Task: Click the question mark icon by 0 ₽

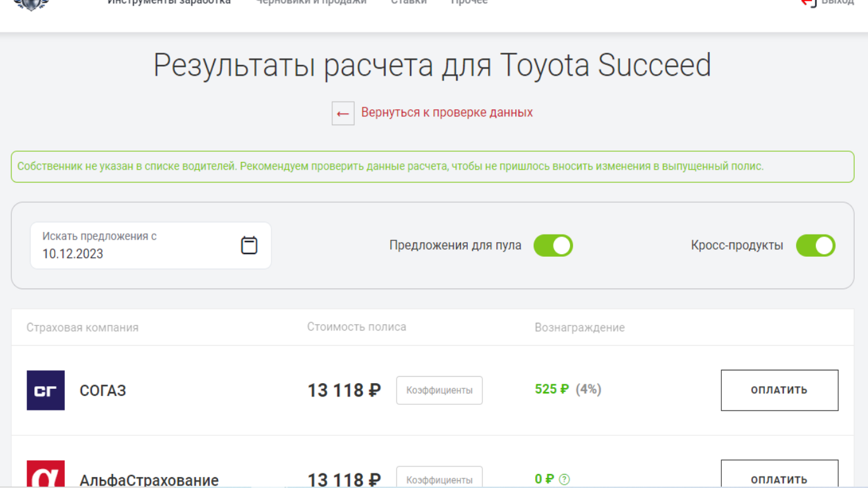Action: pyautogui.click(x=564, y=480)
